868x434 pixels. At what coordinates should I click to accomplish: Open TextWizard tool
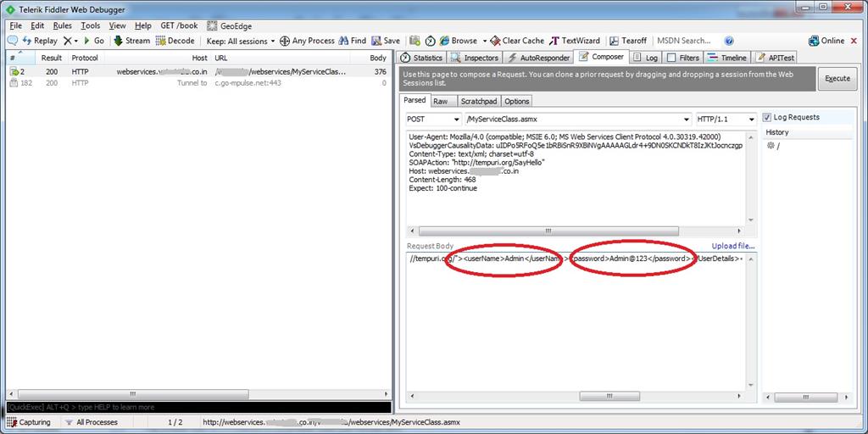coord(576,41)
